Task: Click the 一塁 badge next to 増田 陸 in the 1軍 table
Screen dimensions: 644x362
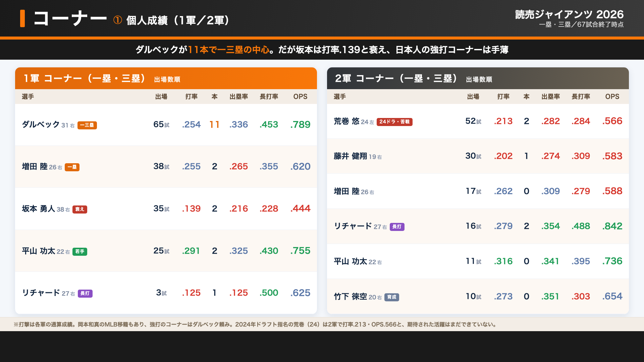Action: tap(72, 167)
